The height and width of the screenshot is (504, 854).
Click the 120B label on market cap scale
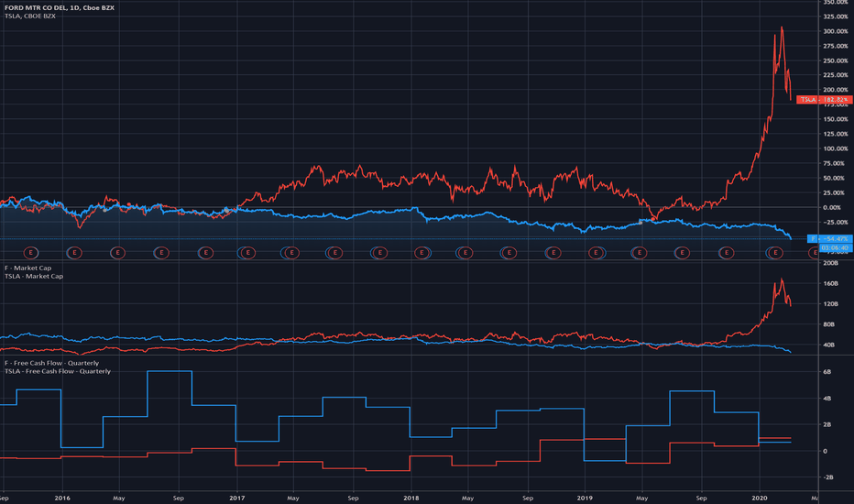[x=830, y=304]
